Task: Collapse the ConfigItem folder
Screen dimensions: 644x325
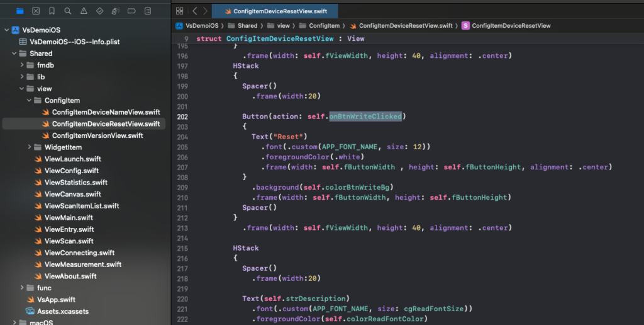Action: click(30, 100)
